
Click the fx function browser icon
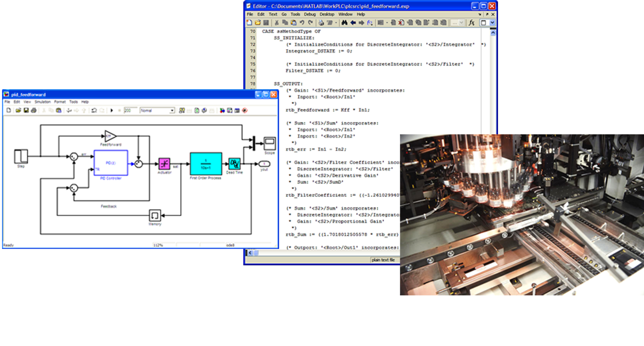(x=472, y=23)
